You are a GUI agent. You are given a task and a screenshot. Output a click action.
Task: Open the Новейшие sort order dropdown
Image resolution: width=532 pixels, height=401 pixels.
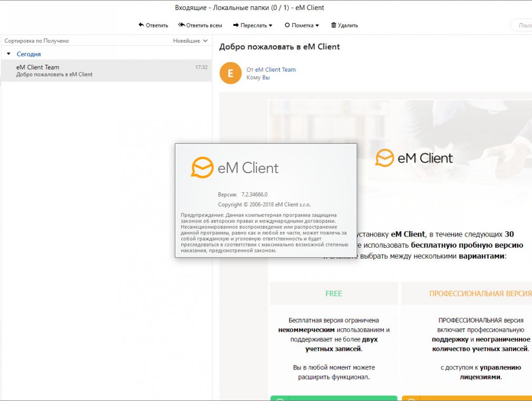coord(190,41)
